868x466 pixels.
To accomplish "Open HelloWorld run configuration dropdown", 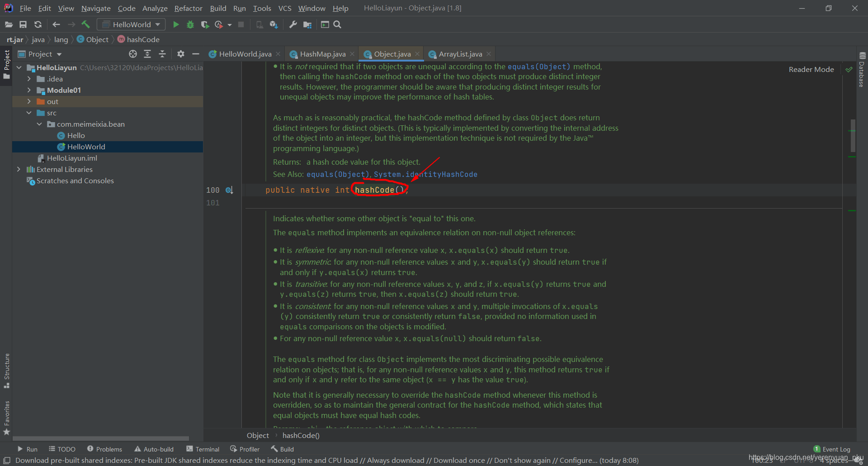I will point(132,24).
